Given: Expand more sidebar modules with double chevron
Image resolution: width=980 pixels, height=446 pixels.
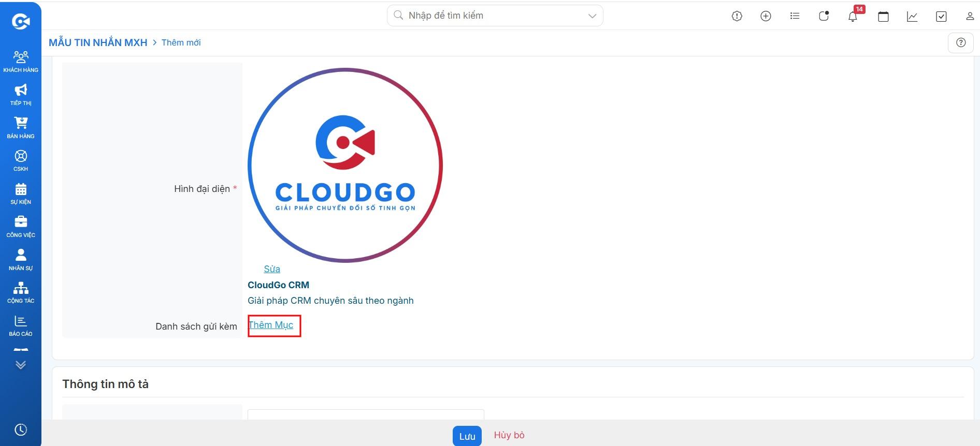Looking at the screenshot, I should (21, 365).
